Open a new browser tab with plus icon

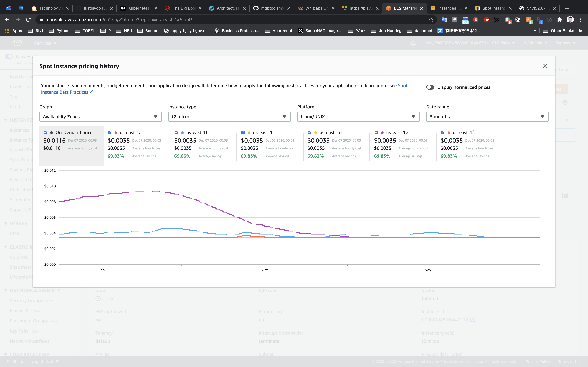(x=567, y=8)
